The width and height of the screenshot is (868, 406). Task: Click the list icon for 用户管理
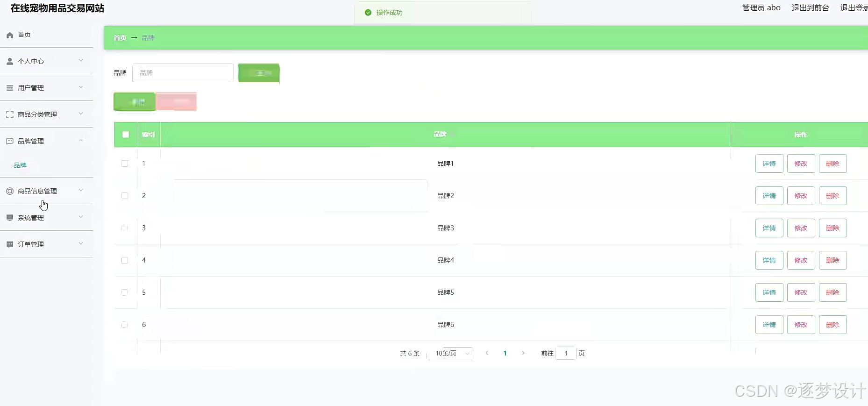pos(9,88)
